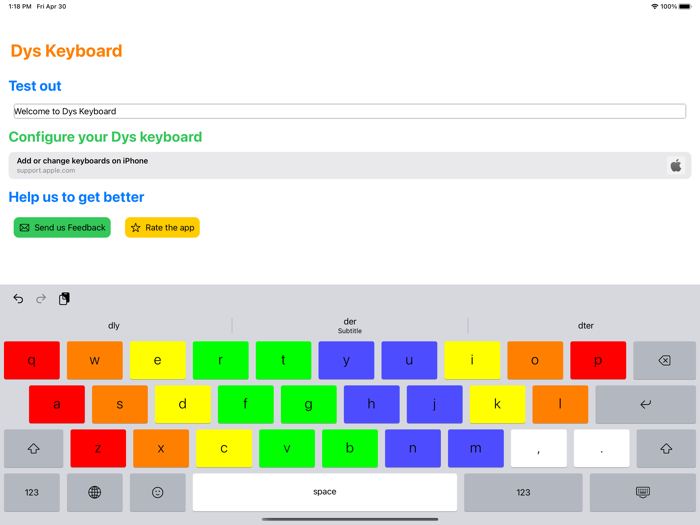The image size is (700, 525).
Task: Tap the orange x key
Action: click(x=161, y=449)
